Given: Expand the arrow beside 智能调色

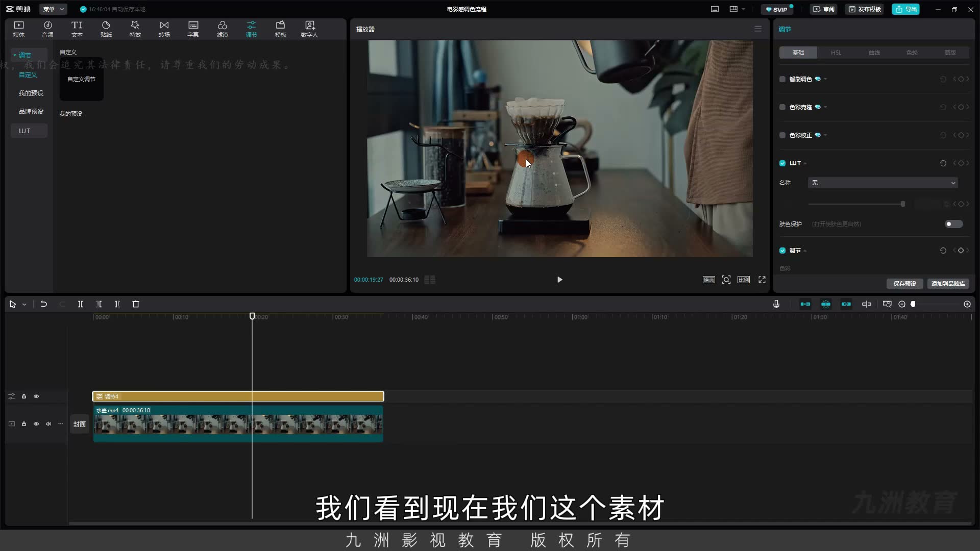Looking at the screenshot, I should 825,79.
